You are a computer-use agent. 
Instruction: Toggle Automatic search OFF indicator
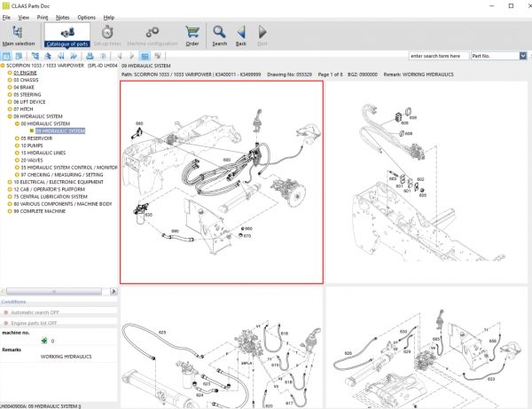35,312
